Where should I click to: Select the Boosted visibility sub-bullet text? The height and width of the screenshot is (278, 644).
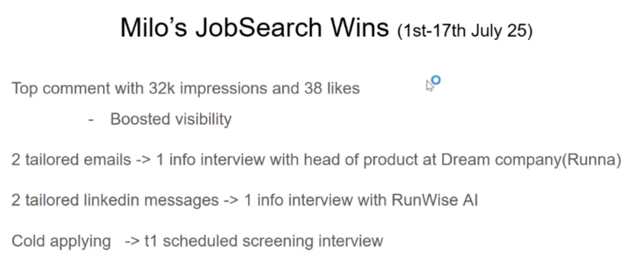click(x=171, y=119)
